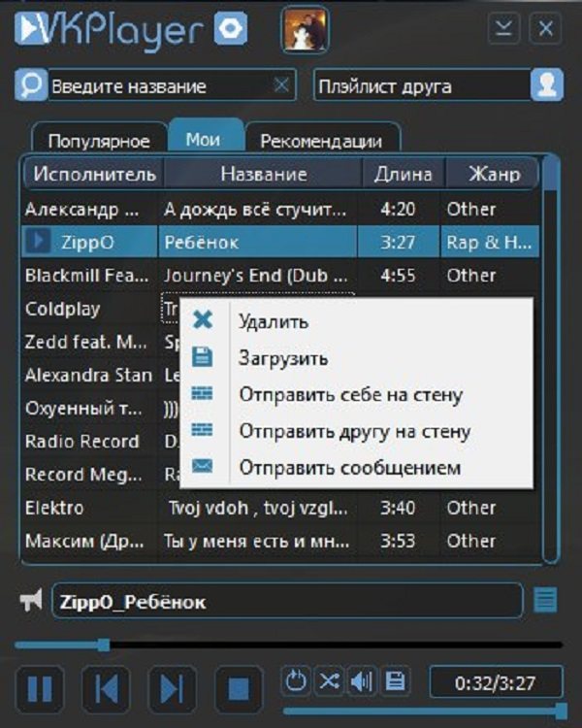The height and width of the screenshot is (728, 582).
Task: Select the Александр track row
Action: pos(280,209)
